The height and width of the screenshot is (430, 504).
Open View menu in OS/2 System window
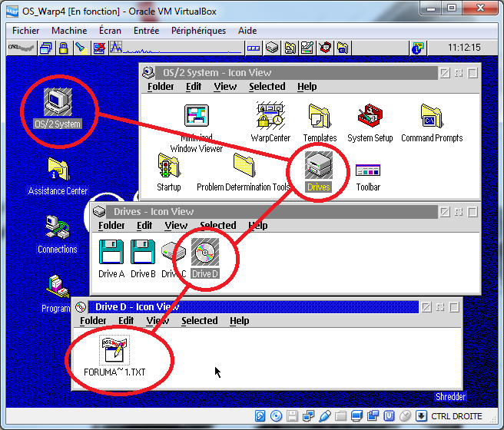[225, 87]
